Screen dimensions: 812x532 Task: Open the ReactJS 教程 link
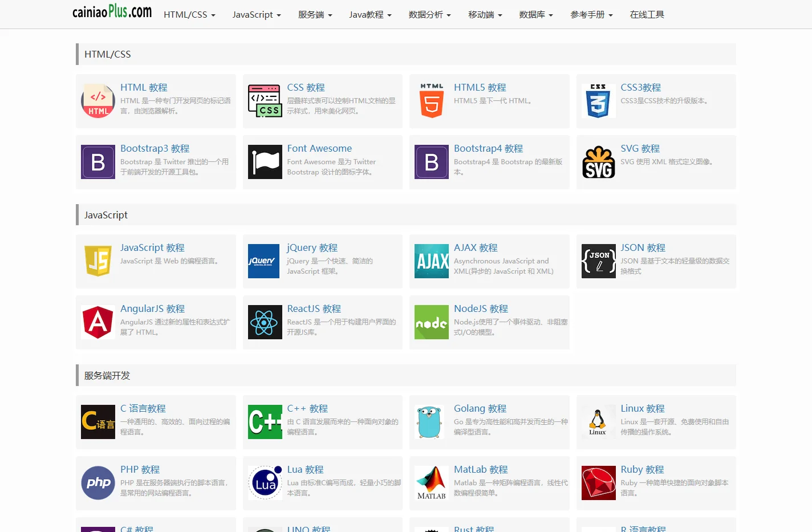point(314,308)
